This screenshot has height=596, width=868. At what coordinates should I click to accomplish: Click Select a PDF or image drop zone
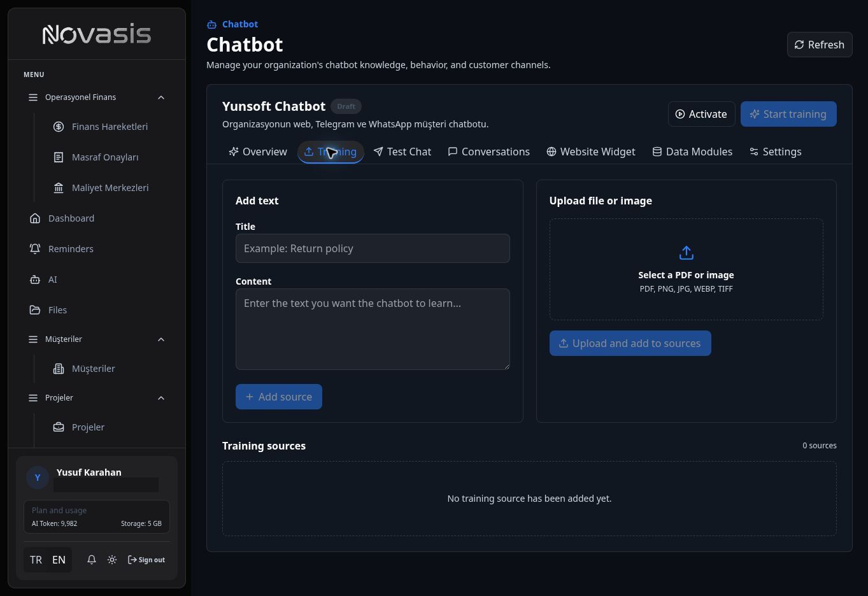pyautogui.click(x=687, y=269)
